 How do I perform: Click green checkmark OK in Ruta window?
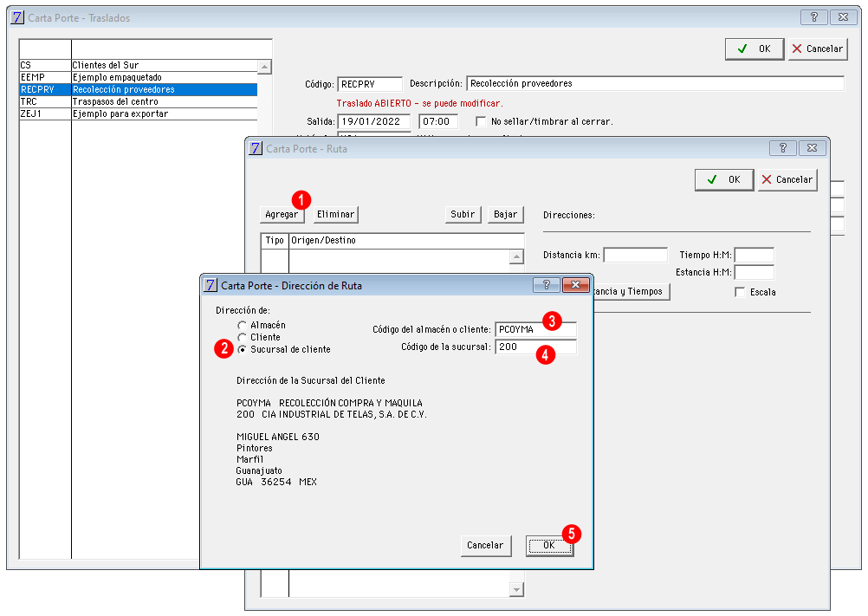(724, 180)
